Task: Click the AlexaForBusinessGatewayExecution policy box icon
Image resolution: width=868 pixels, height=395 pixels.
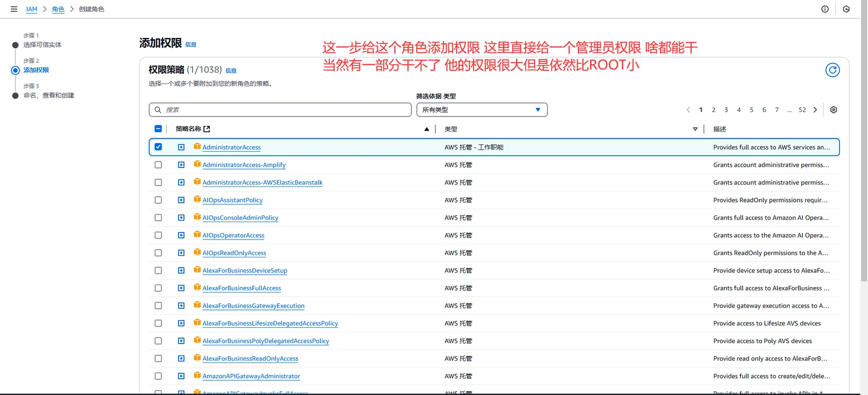Action: click(197, 306)
